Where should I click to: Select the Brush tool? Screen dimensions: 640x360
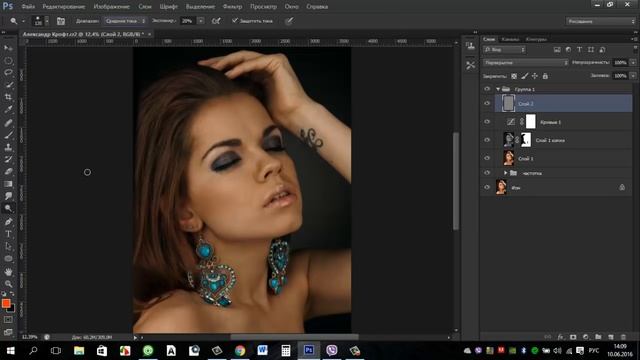coord(8,135)
